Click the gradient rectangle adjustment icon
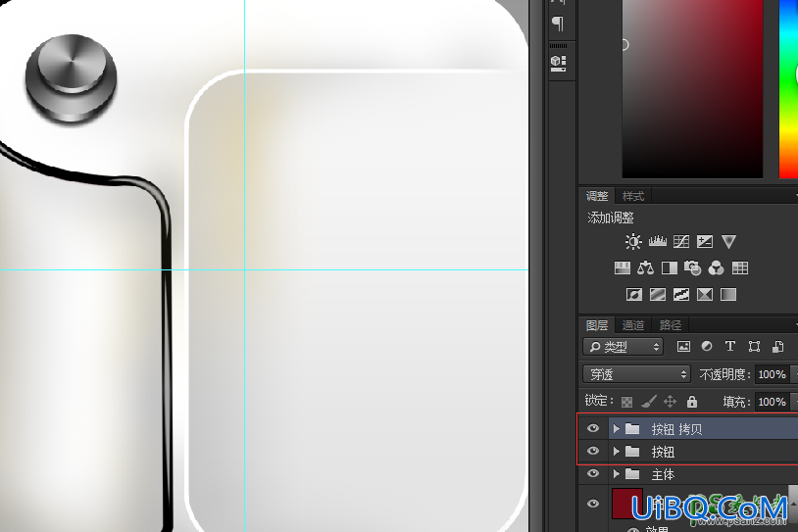This screenshot has width=798, height=532. pyautogui.click(x=728, y=295)
